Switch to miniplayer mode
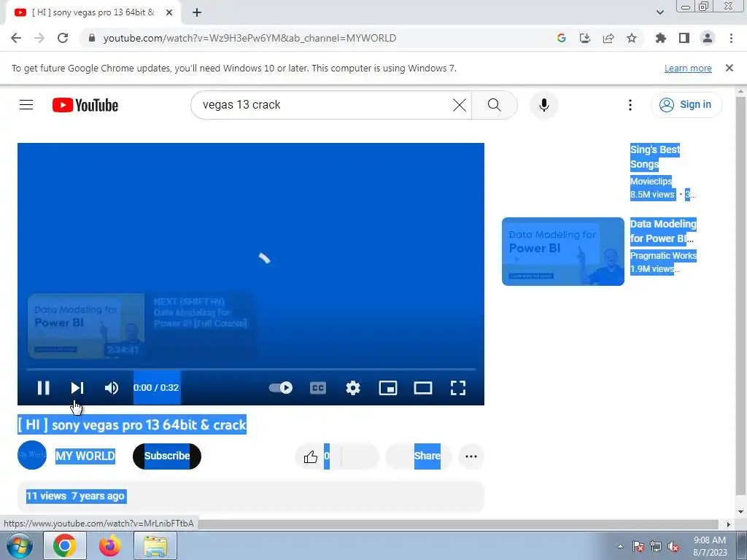Viewport: 747px width, 560px height. tap(388, 388)
